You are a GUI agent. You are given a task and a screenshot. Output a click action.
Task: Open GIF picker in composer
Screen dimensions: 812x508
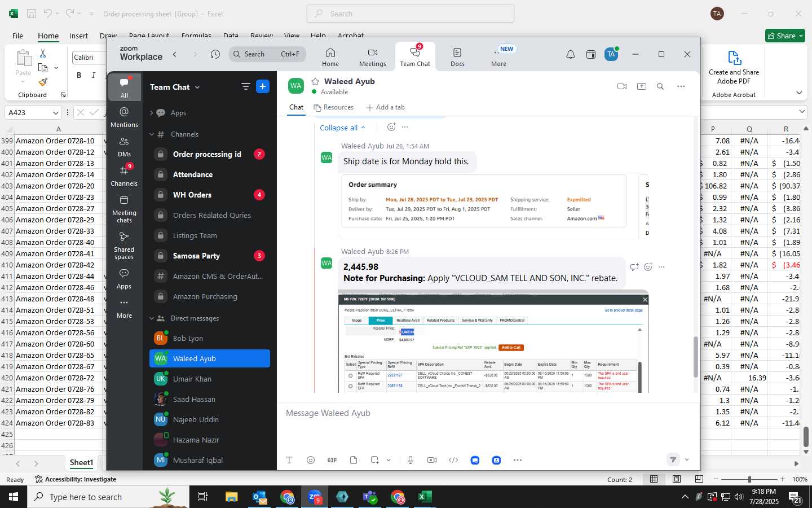click(332, 460)
